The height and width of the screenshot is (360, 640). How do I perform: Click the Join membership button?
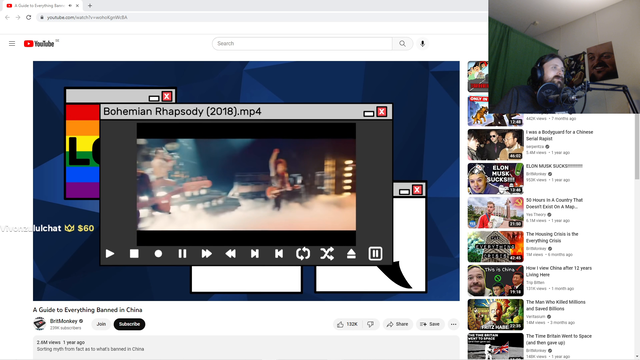coord(101,324)
